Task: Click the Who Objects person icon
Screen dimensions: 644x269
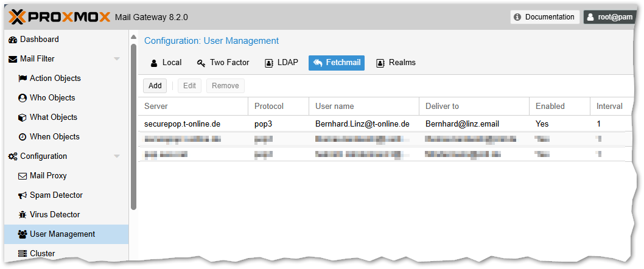Action: coord(23,98)
